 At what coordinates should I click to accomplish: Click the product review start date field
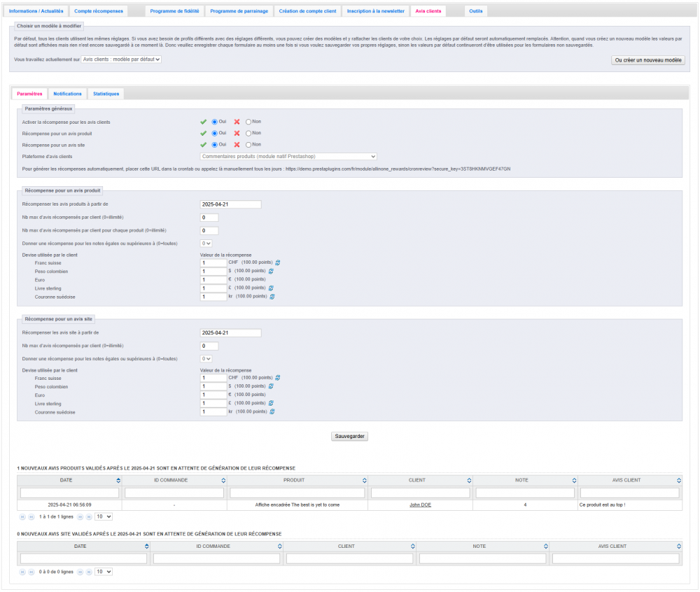tap(230, 204)
